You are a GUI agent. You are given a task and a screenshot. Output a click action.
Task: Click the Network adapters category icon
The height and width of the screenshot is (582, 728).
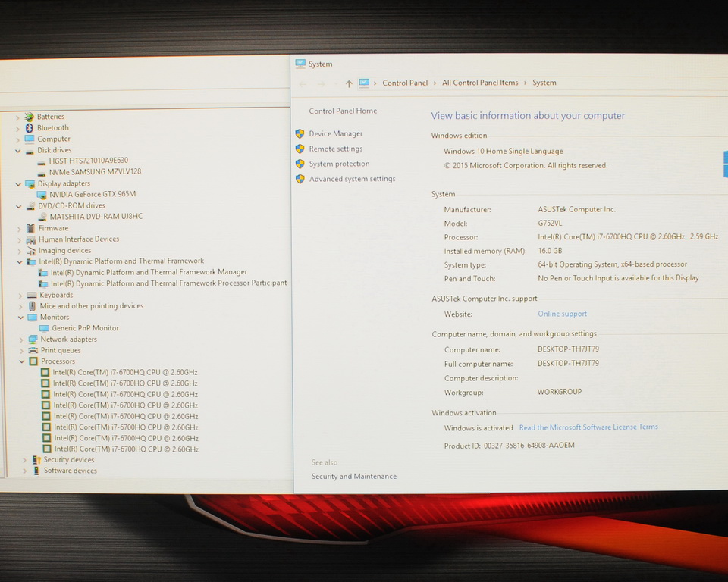33,339
